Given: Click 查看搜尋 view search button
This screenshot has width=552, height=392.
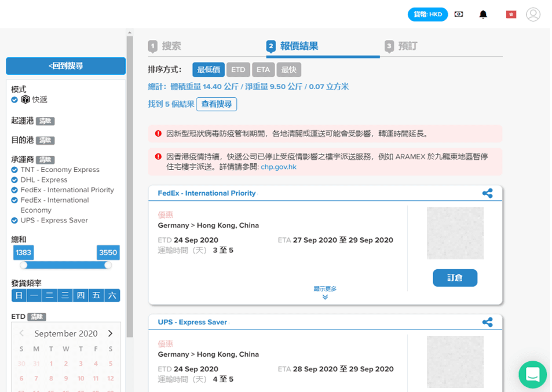Looking at the screenshot, I should (x=217, y=104).
